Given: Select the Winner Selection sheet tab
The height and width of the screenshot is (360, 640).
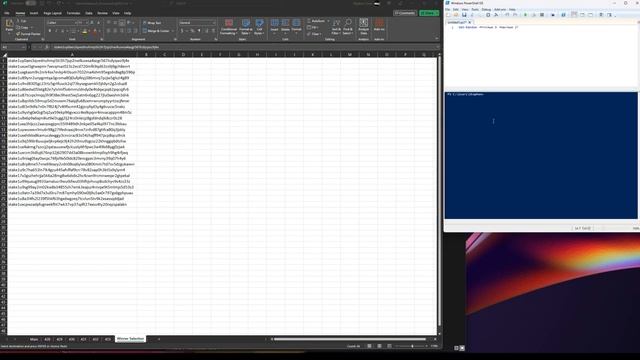Looking at the screenshot, I should [x=130, y=339].
